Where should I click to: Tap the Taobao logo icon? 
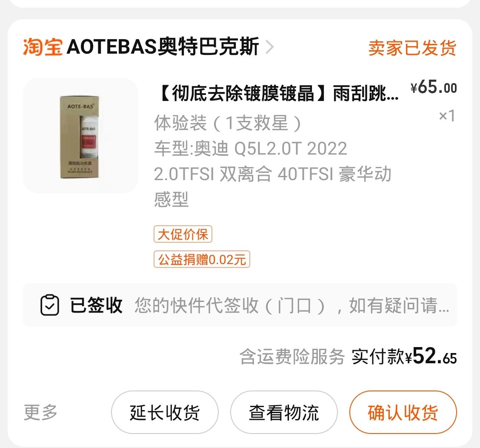(x=43, y=47)
